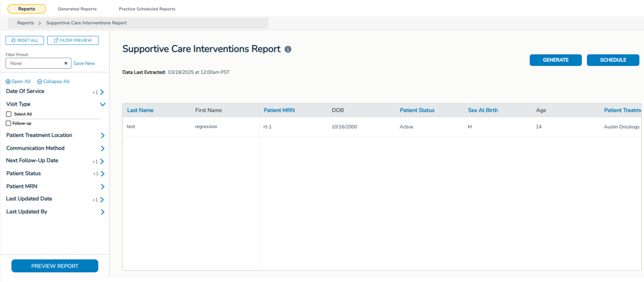644x282 pixels.
Task: Expand the Date Of Service filter
Action: pos(102,92)
